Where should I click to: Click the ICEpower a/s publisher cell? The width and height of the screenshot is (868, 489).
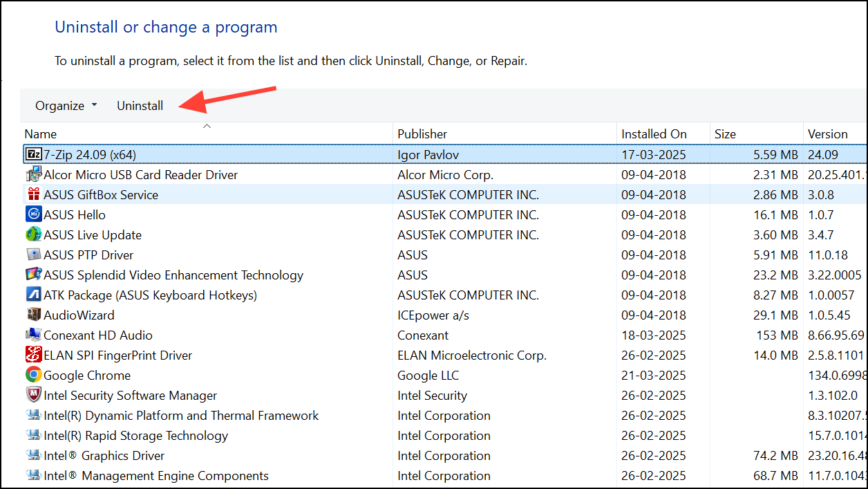433,315
